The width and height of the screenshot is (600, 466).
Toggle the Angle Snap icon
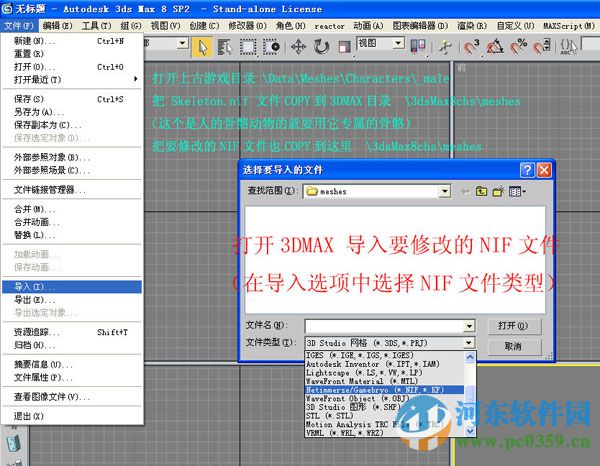click(x=495, y=47)
